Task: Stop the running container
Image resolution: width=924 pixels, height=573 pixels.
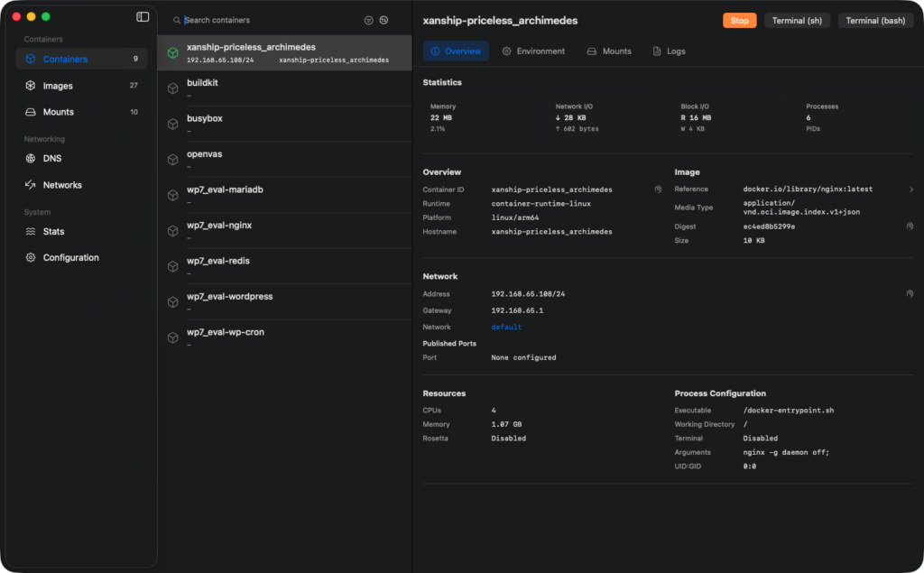Action: [x=740, y=21]
